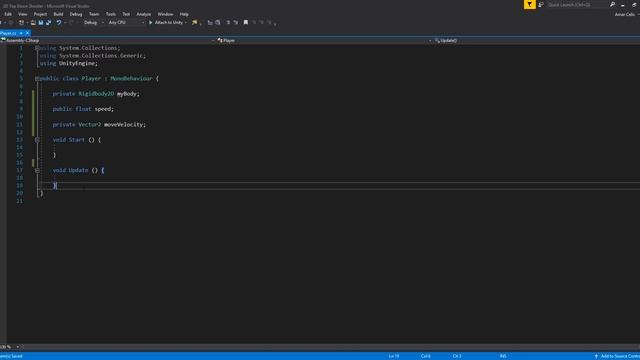The image size is (640, 360).
Task: Click the 'Vector2' type text
Action: click(90, 124)
